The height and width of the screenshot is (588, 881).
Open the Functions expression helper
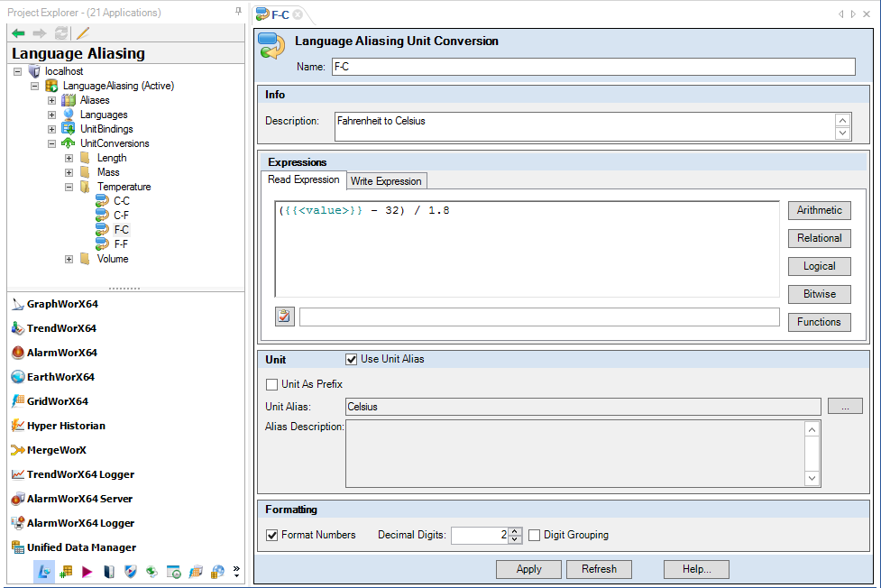(x=819, y=322)
